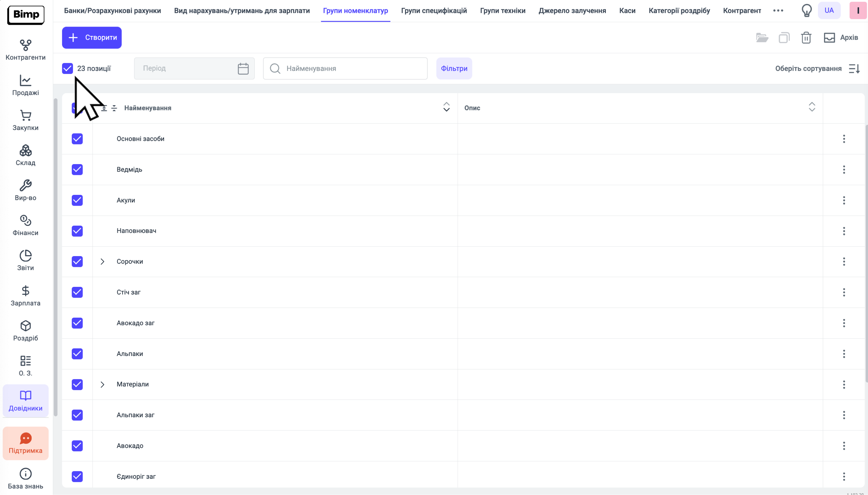The image size is (868, 495).
Task: Open three-dot menu for Матеріали row
Action: (844, 385)
